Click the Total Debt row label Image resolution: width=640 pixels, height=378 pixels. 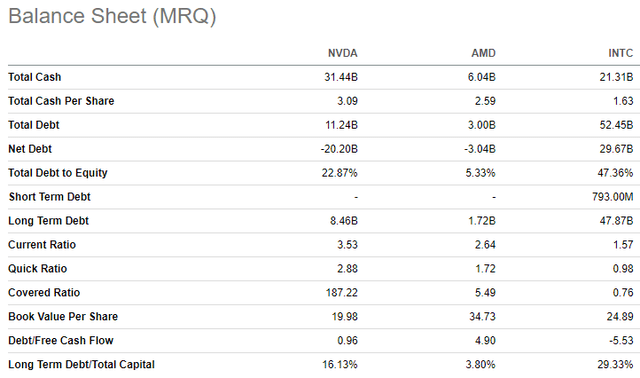click(x=34, y=125)
